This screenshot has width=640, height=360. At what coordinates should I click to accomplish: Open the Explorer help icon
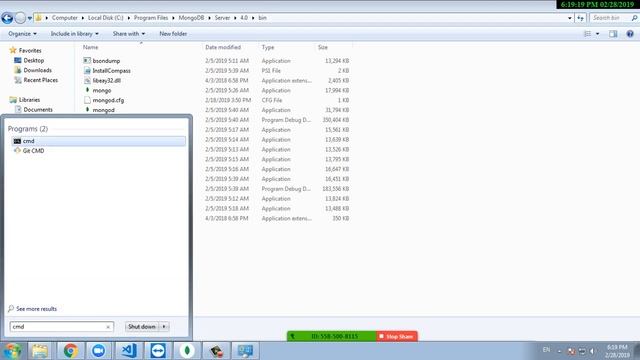coord(630,34)
